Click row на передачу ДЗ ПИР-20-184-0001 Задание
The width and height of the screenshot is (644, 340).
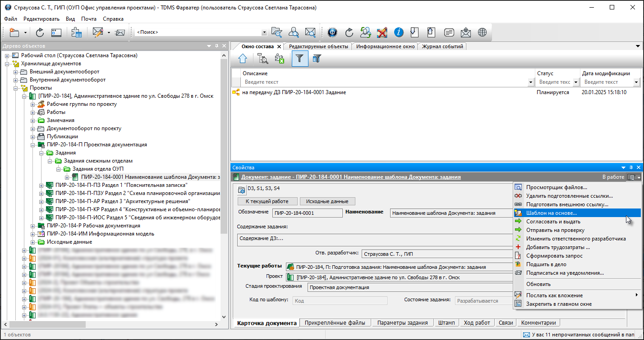(x=435, y=92)
